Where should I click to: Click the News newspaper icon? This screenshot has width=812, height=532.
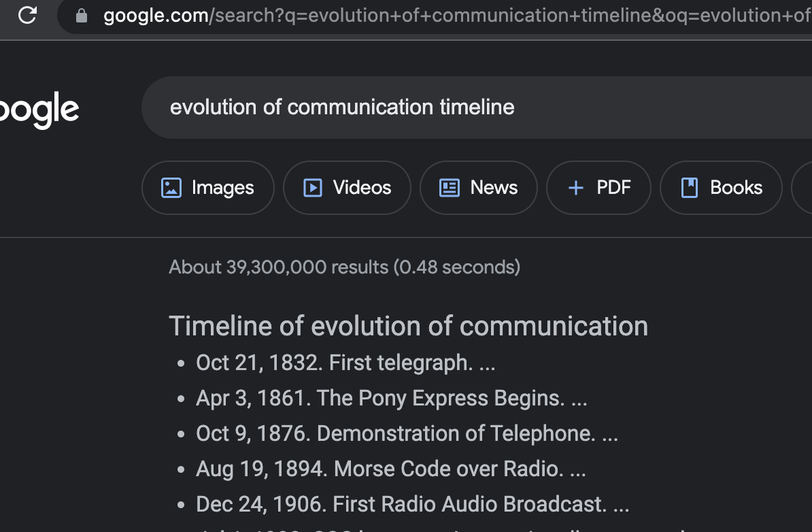[450, 188]
